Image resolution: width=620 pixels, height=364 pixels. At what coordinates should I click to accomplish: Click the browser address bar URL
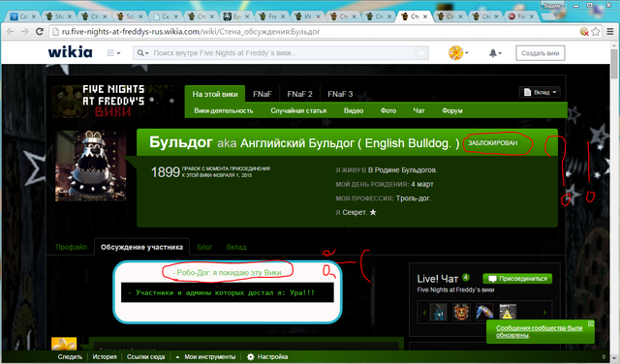click(x=191, y=32)
